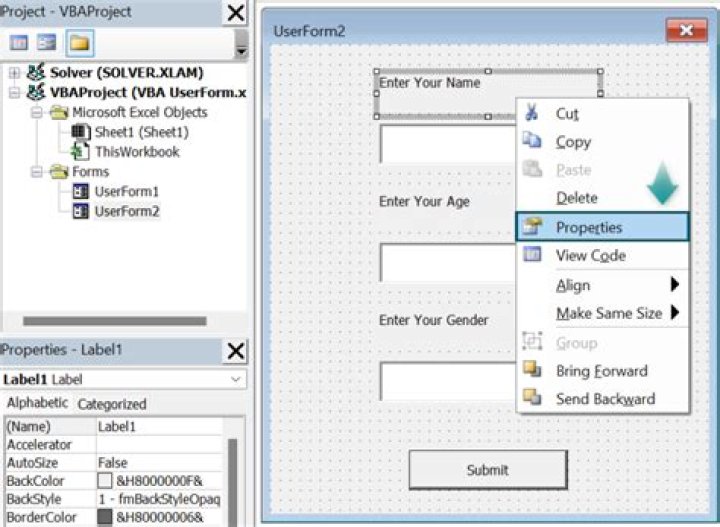Close the Project - VBAProject panel
Image resolution: width=720 pixels, height=527 pixels.
pyautogui.click(x=236, y=13)
